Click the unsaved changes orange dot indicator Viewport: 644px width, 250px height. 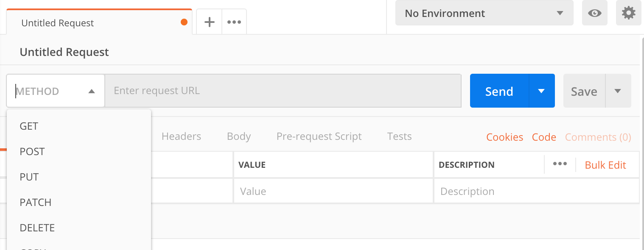pos(183,22)
